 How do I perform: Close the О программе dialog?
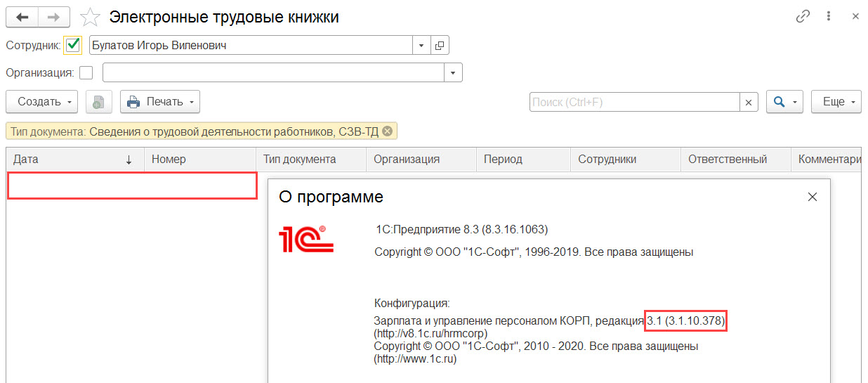click(x=813, y=197)
